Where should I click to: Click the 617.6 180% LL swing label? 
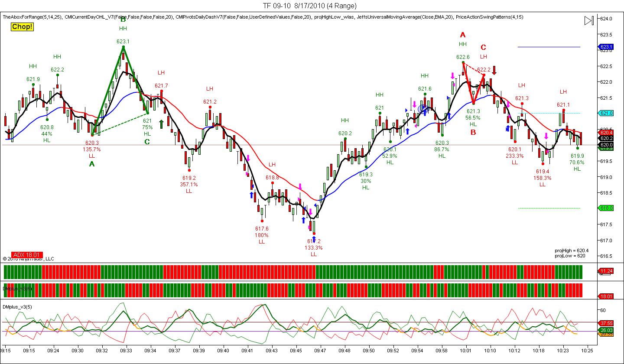click(262, 235)
